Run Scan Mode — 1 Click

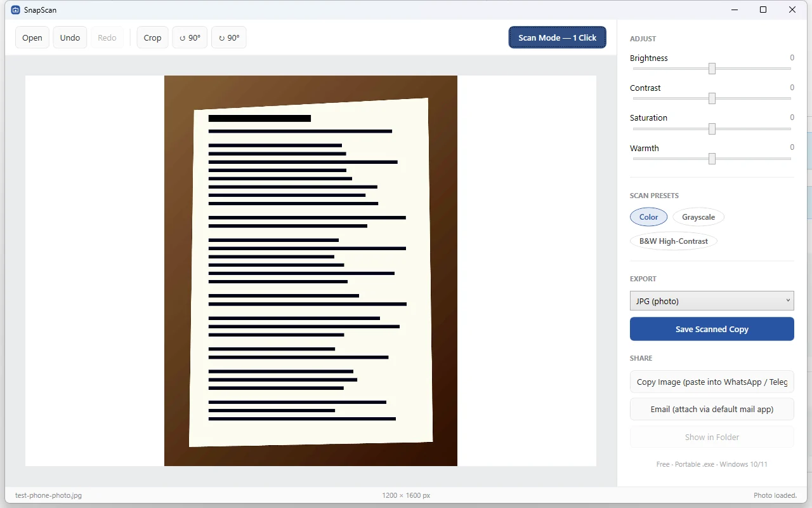pyautogui.click(x=557, y=37)
